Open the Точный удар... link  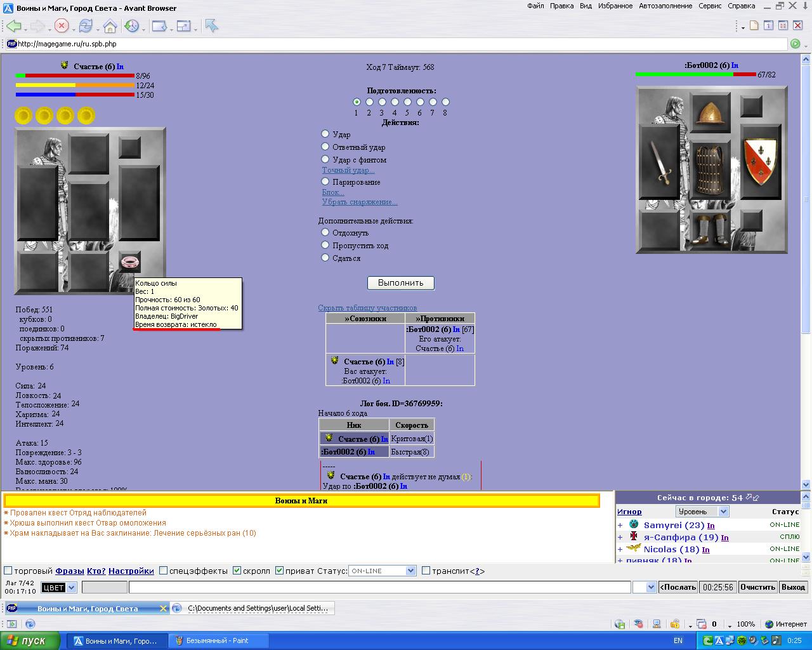348,170
